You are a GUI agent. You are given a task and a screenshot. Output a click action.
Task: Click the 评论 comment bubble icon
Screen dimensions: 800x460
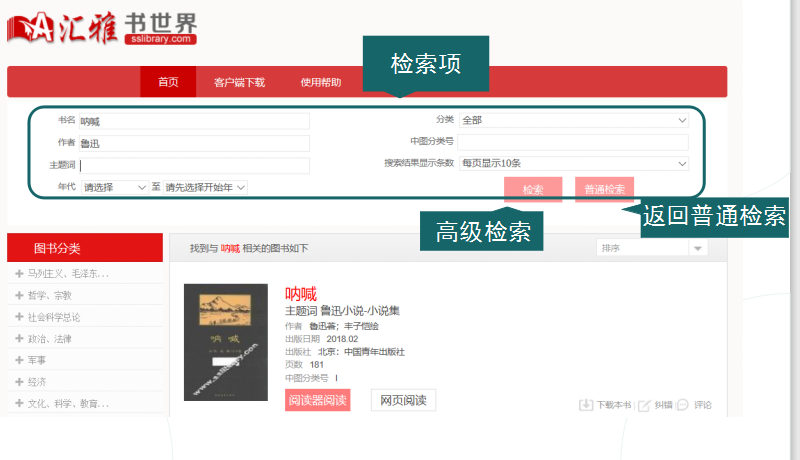point(682,405)
